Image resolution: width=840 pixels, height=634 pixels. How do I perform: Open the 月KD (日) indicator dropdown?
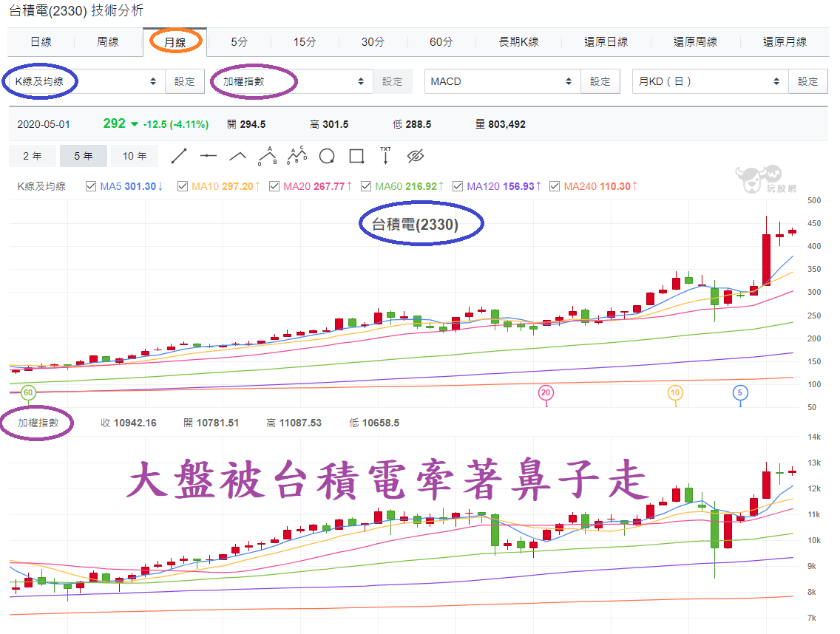(711, 81)
